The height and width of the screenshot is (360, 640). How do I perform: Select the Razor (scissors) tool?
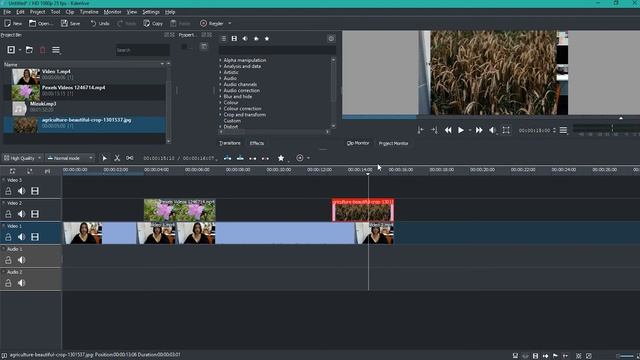[117, 158]
